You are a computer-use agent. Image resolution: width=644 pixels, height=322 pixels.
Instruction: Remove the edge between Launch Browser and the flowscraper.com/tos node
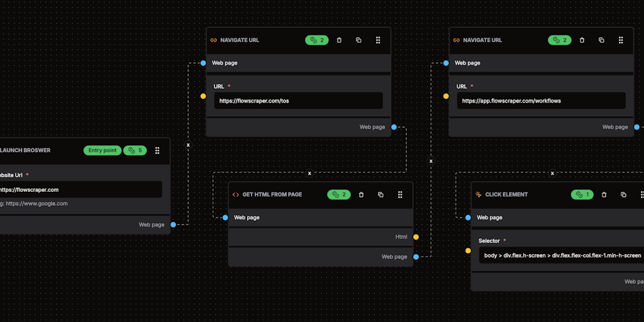coord(188,145)
